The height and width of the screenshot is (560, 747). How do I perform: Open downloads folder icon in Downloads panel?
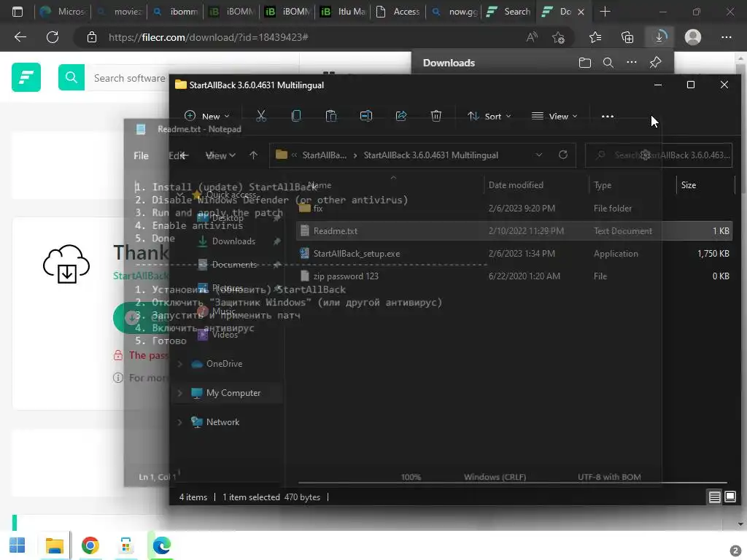584,63
